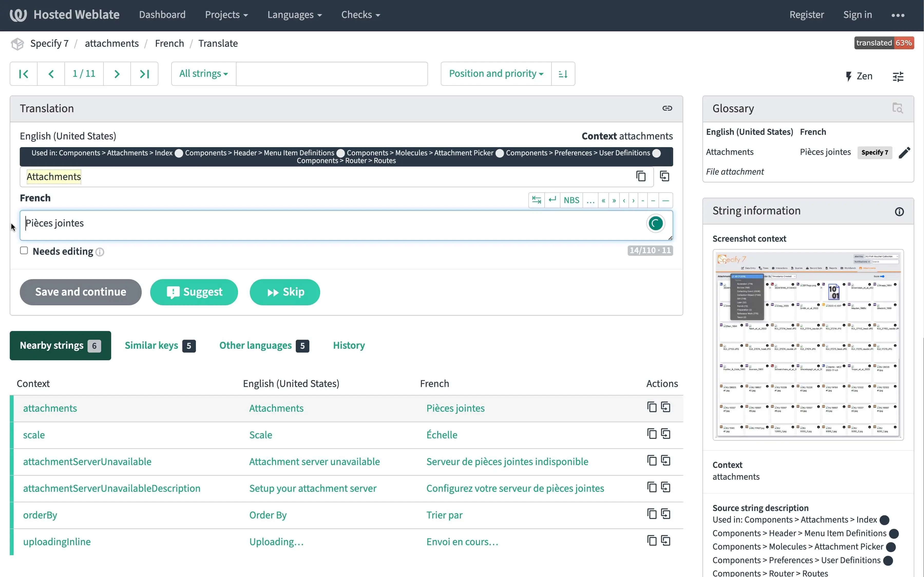
Task: Open the All strings filter dropdown
Action: pos(203,74)
